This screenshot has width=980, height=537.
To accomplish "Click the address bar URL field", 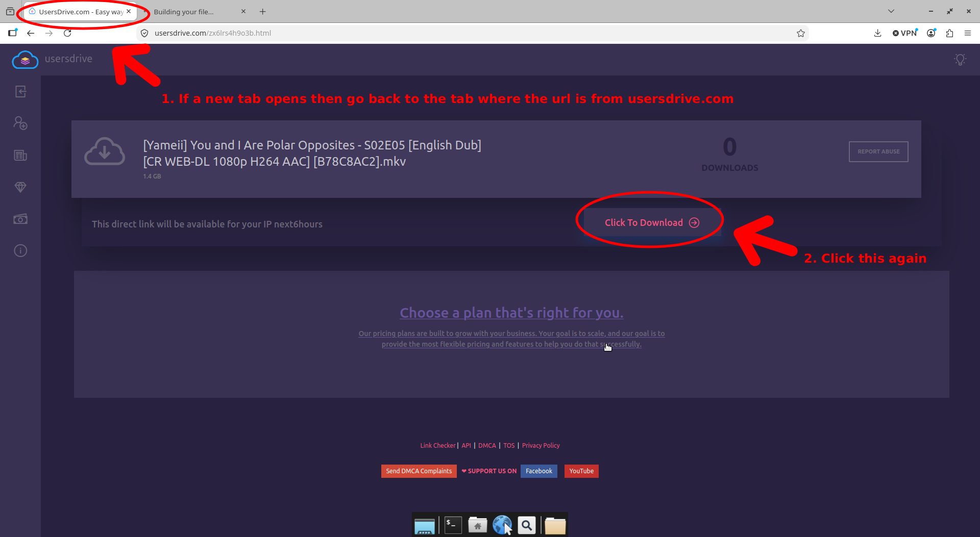I will tap(472, 33).
